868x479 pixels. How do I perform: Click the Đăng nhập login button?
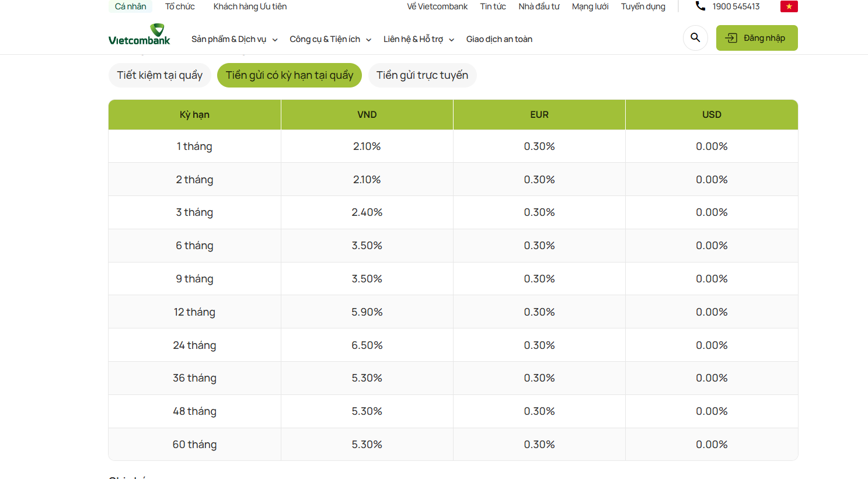757,38
